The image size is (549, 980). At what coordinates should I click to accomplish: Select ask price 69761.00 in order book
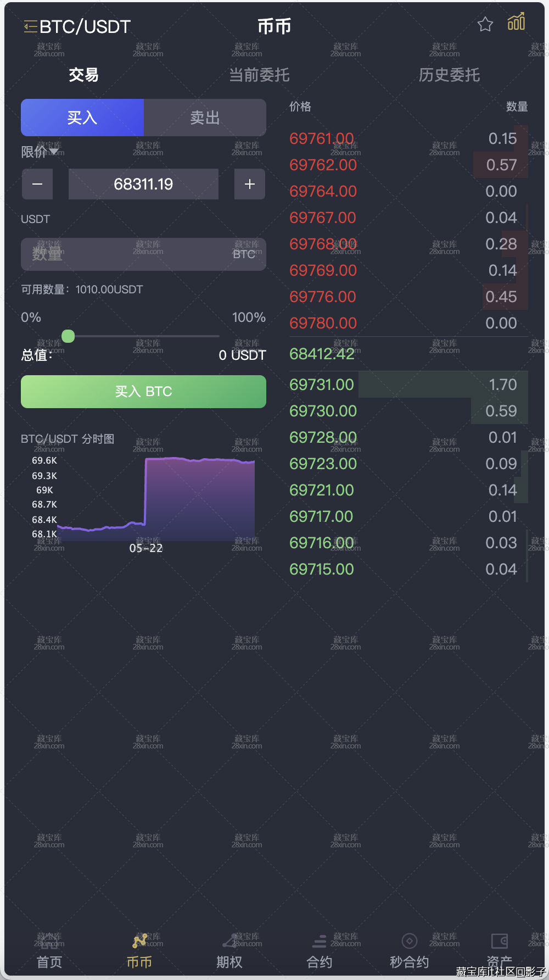point(322,138)
